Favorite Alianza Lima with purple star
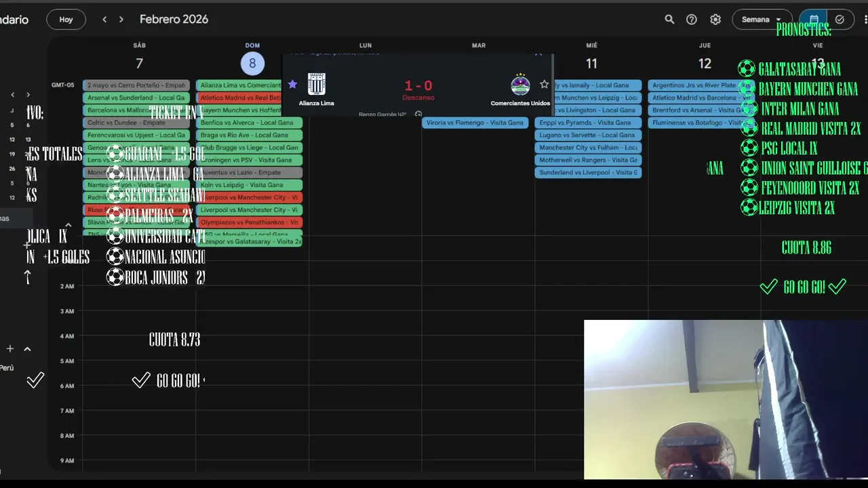868x488 pixels. coord(292,84)
